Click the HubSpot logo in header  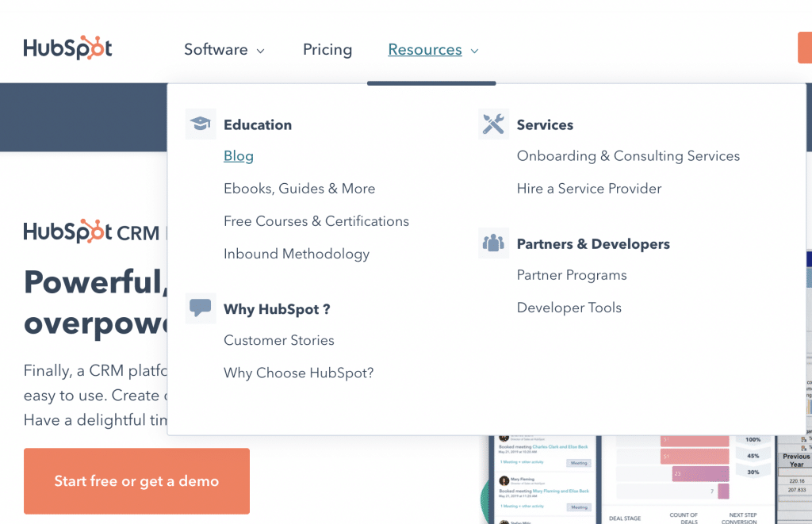click(67, 48)
